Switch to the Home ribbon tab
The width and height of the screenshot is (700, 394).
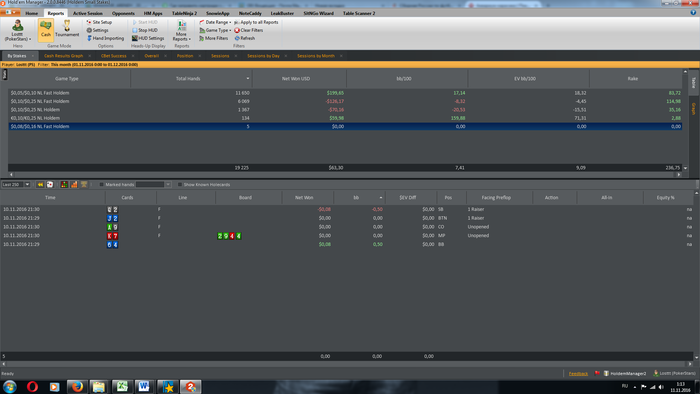coord(32,13)
